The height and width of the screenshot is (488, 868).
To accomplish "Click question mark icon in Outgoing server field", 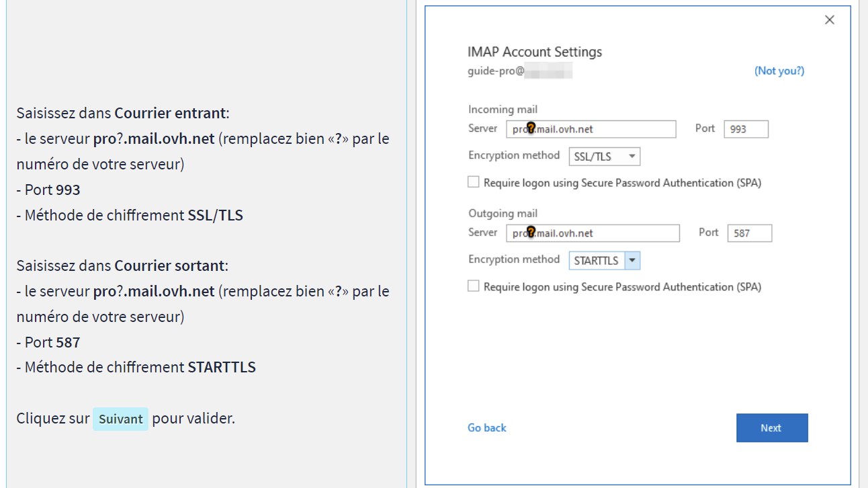I will tap(530, 233).
